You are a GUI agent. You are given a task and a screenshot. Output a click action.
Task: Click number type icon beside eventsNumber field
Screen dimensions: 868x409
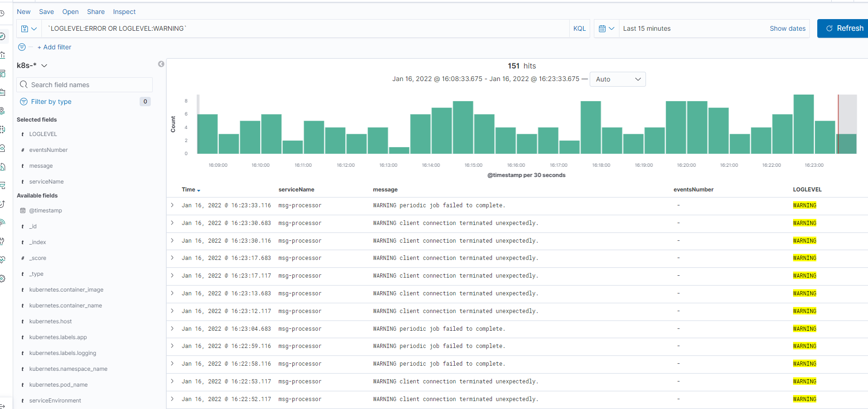coord(23,150)
